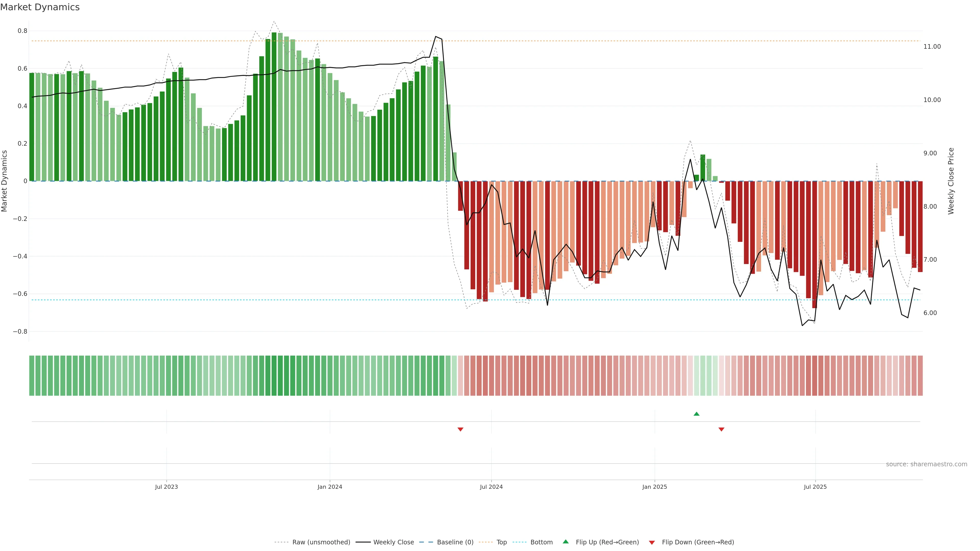The height and width of the screenshot is (551, 980).
Task: Toggle the Top legend entry
Action: click(x=501, y=542)
